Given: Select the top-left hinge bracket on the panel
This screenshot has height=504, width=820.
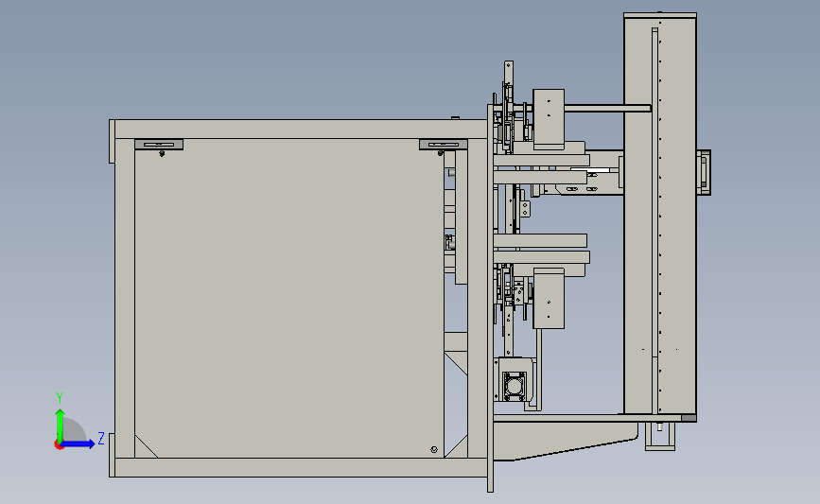Looking at the screenshot, I should pyautogui.click(x=159, y=145).
